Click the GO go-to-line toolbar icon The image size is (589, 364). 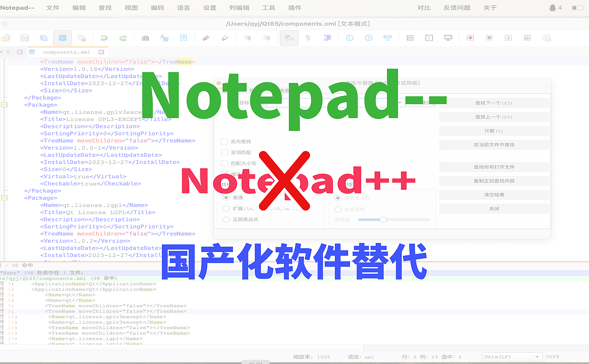[x=387, y=38]
